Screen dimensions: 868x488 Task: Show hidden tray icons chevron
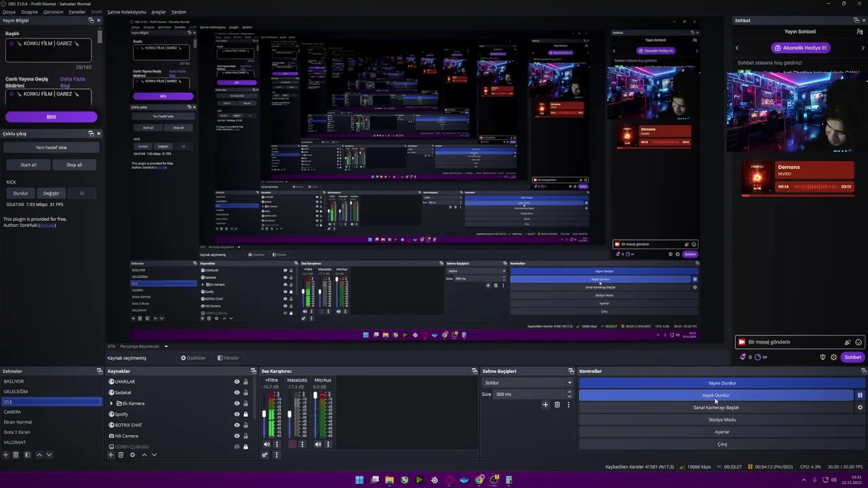click(x=805, y=480)
